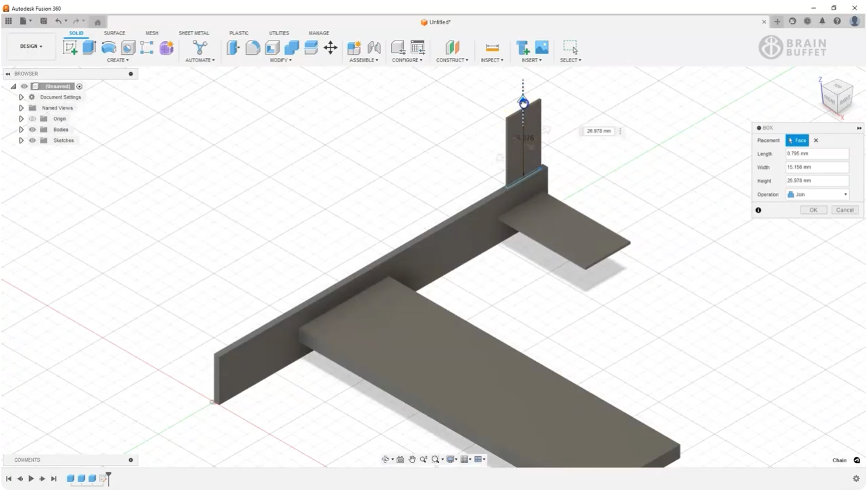Select the Extrude tool
This screenshot has height=490, width=868.
pyautogui.click(x=89, y=47)
